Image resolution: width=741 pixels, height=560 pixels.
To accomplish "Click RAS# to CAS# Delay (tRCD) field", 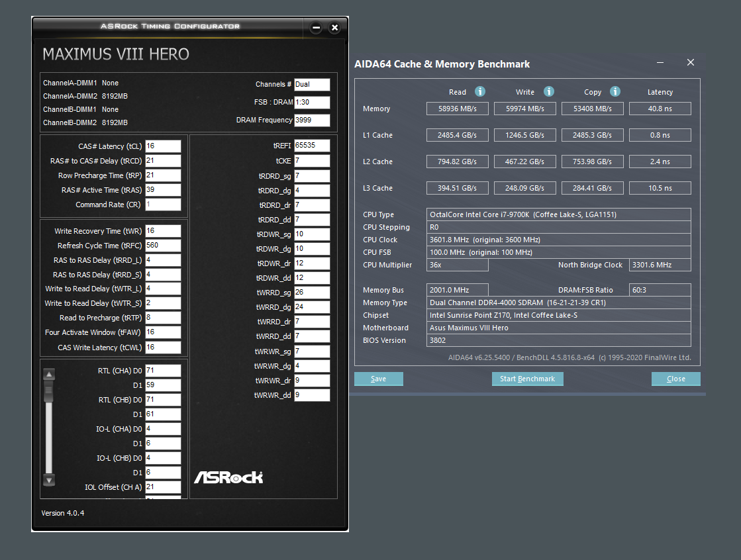I will click(x=163, y=161).
